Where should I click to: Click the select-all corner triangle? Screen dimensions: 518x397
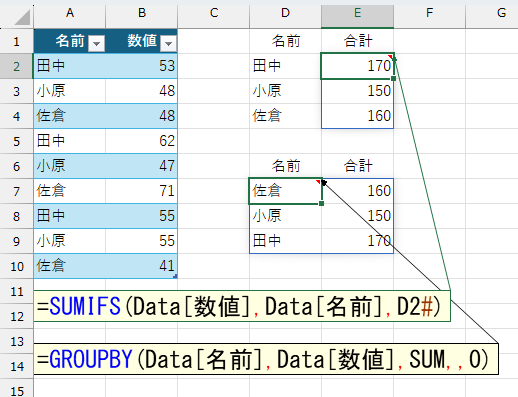[22, 17]
